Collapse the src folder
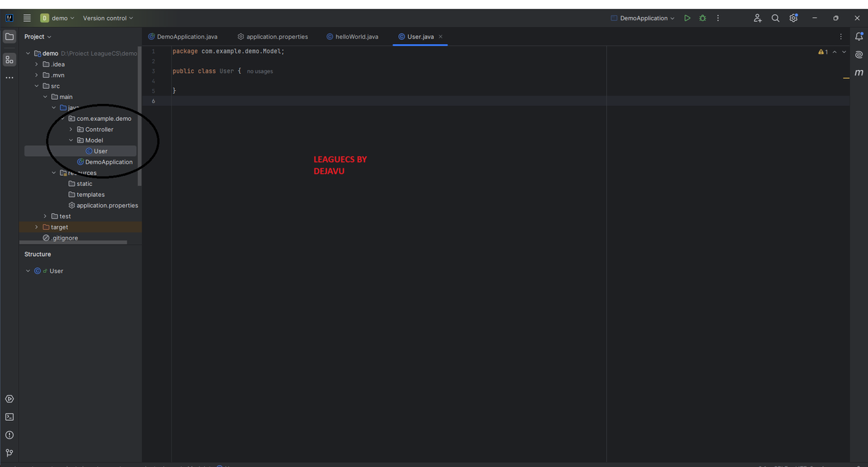Viewport: 868px width, 467px height. (37, 86)
